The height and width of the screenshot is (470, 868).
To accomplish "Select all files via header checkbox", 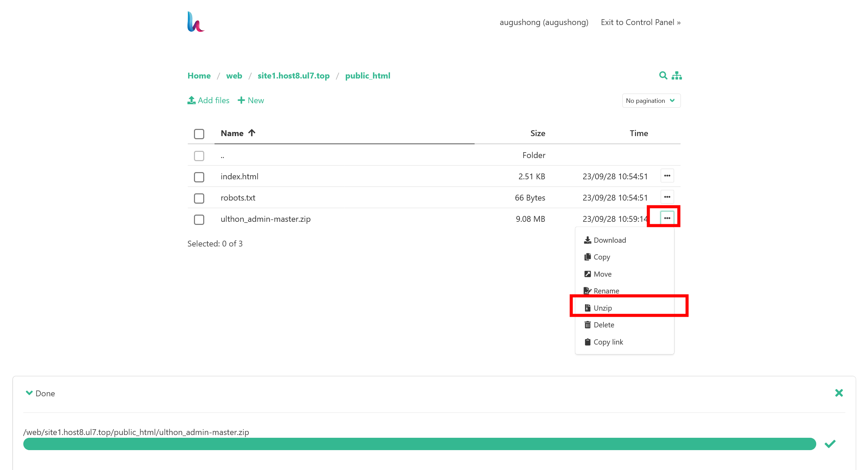I will pyautogui.click(x=199, y=134).
